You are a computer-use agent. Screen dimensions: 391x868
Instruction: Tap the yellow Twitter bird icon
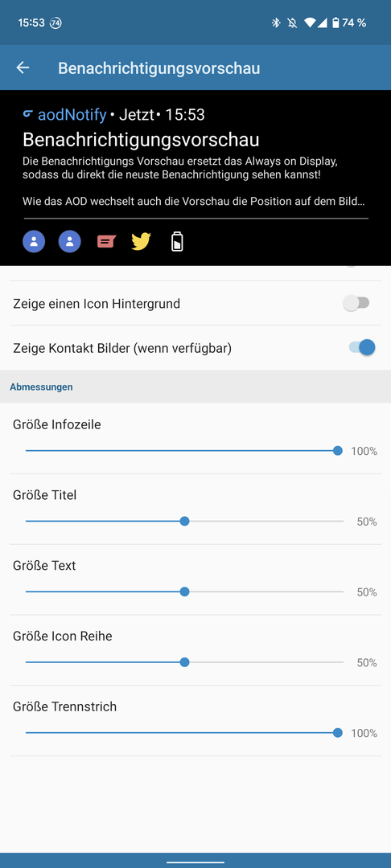tap(142, 241)
